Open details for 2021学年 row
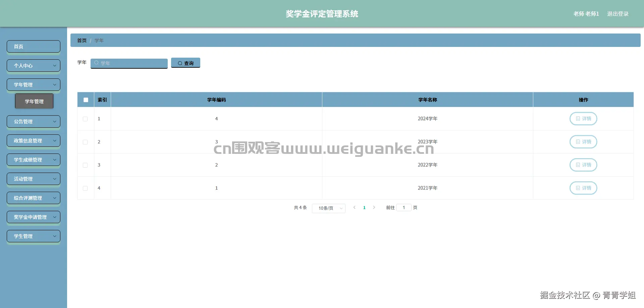 pyautogui.click(x=583, y=188)
